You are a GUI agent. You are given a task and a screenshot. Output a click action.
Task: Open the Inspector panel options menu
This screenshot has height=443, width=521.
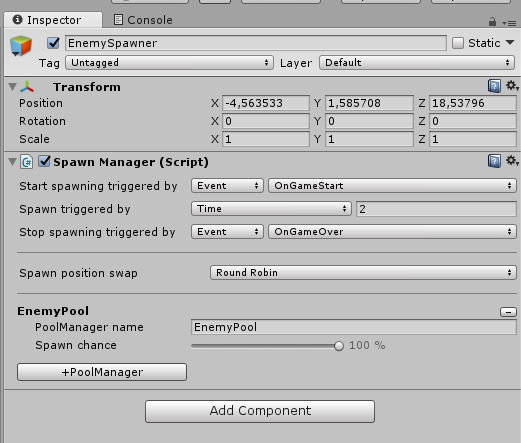point(509,23)
